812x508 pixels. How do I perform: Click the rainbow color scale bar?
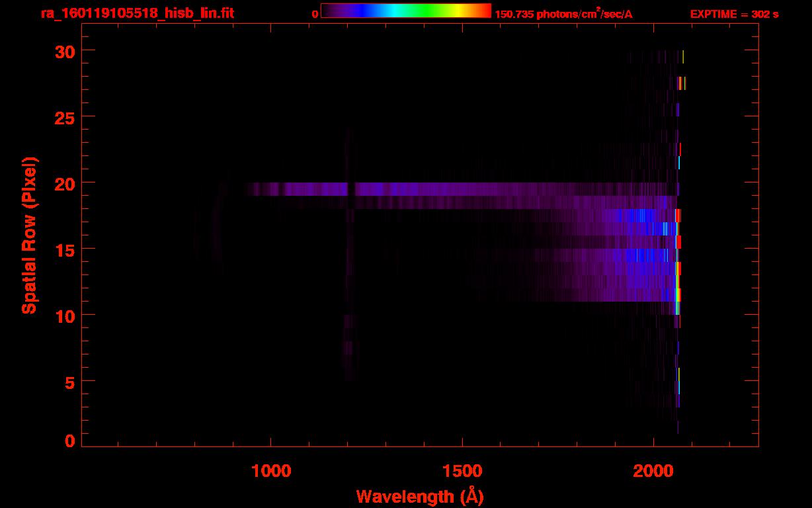(406, 11)
